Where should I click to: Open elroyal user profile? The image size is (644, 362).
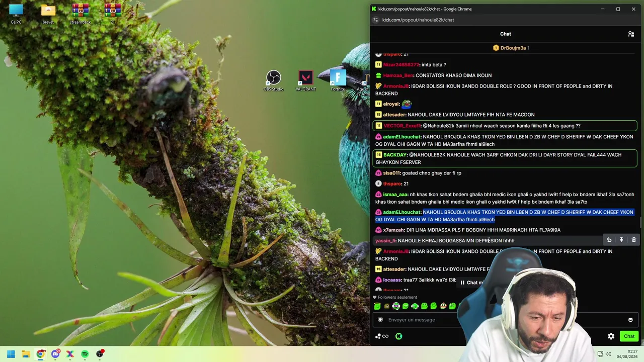pyautogui.click(x=391, y=104)
